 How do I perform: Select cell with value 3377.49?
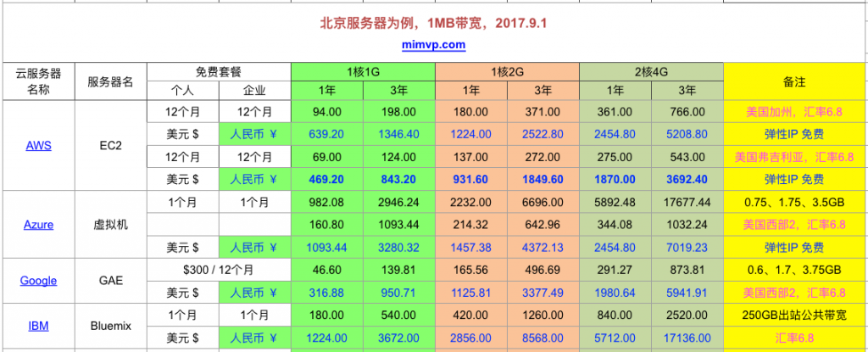click(x=543, y=292)
